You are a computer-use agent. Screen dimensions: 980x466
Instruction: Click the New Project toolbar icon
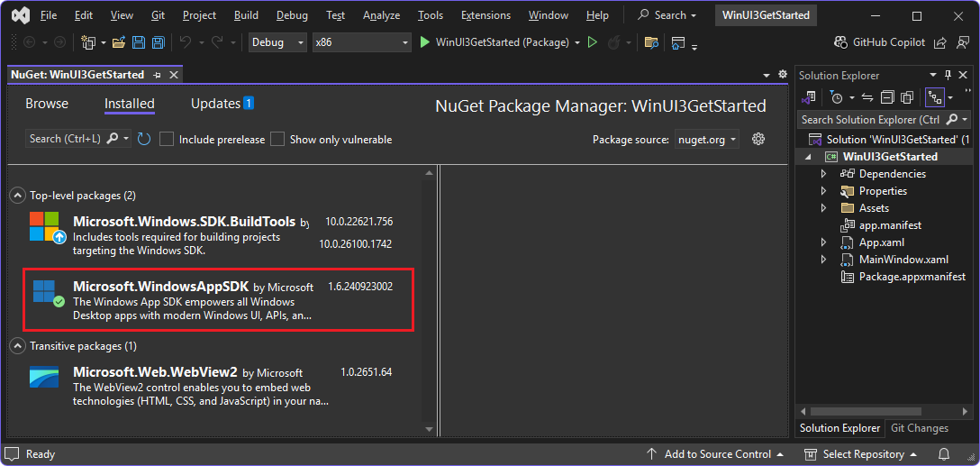pos(87,42)
